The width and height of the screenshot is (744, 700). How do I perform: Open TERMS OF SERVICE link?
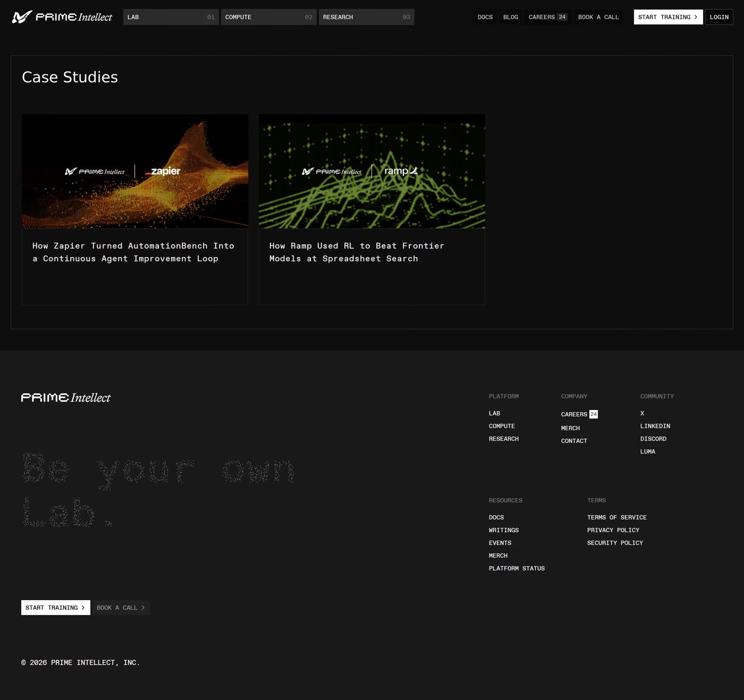(617, 517)
